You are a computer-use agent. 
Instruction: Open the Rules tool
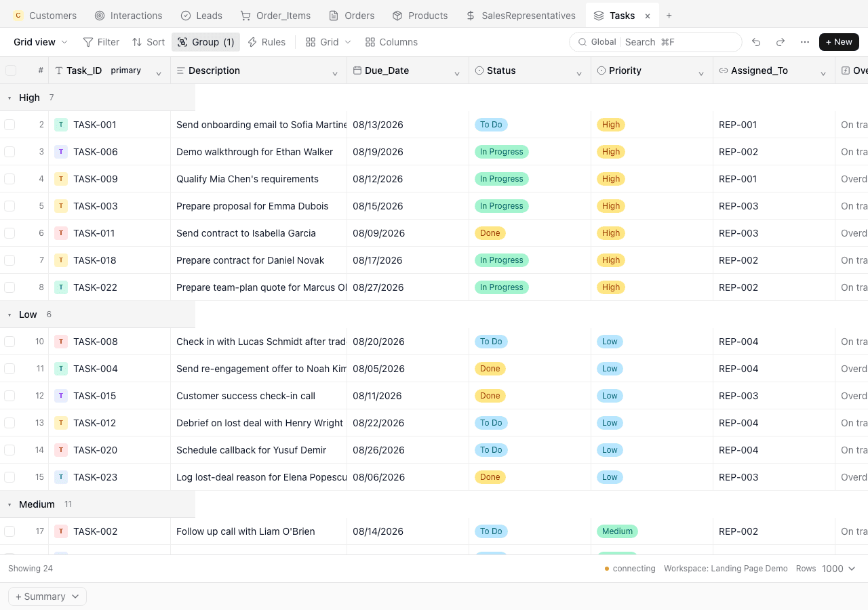266,42
